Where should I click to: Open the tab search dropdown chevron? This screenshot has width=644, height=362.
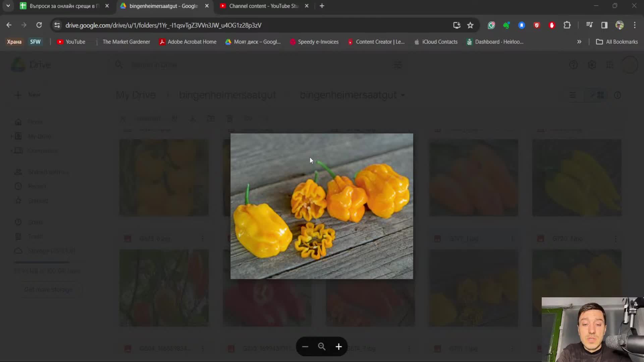tap(8, 6)
